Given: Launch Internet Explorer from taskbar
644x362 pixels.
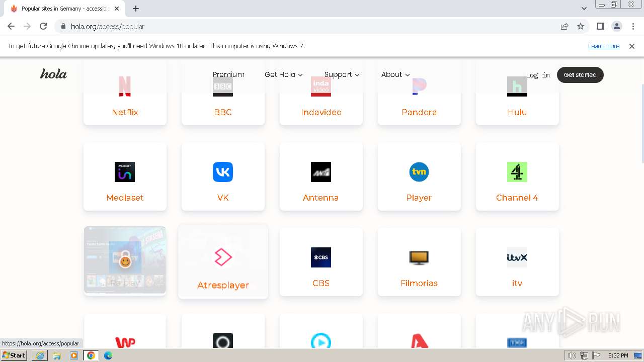Looking at the screenshot, I should (40, 355).
